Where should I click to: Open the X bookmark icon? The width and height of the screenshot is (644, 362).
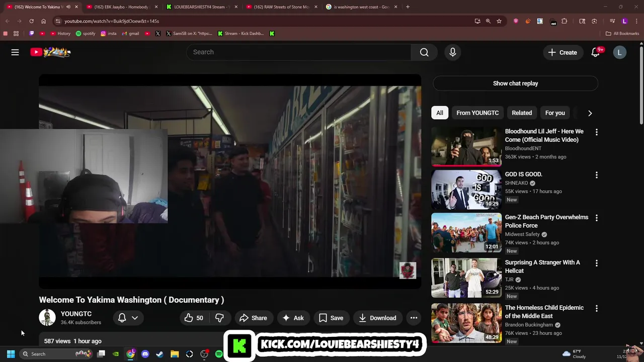coord(158,34)
